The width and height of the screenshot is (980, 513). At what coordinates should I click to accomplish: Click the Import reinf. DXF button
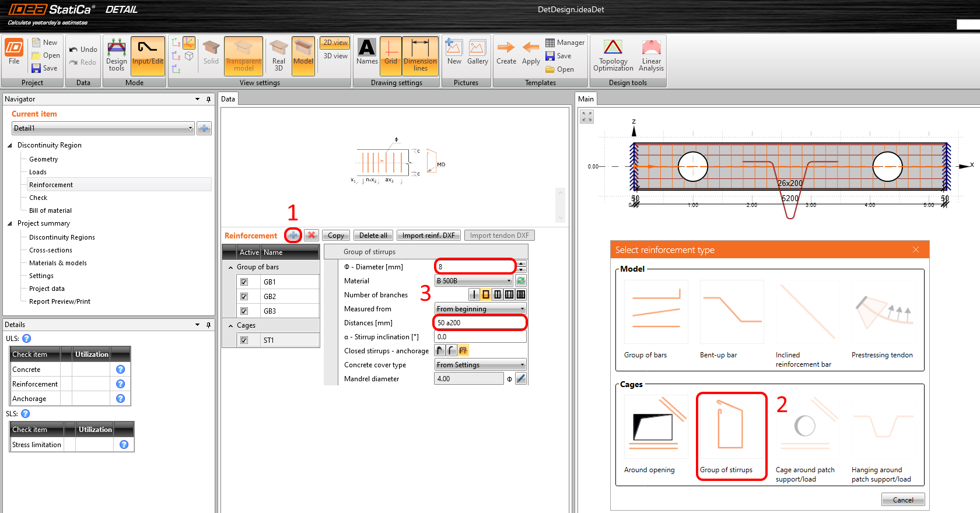(x=428, y=236)
